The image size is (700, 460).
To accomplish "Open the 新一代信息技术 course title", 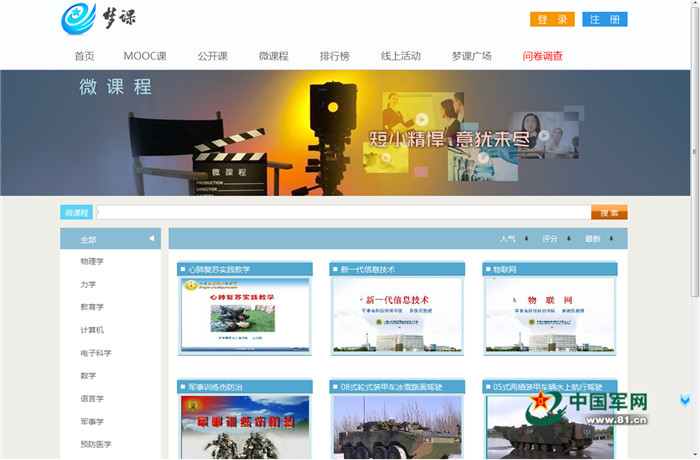I will coord(367,269).
